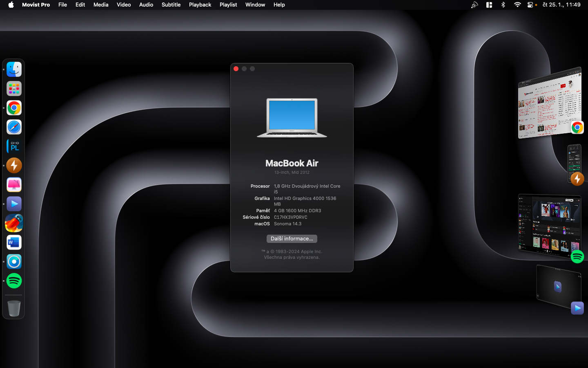588x368 pixels.
Task: Open Finder from the Dock
Action: tap(14, 70)
